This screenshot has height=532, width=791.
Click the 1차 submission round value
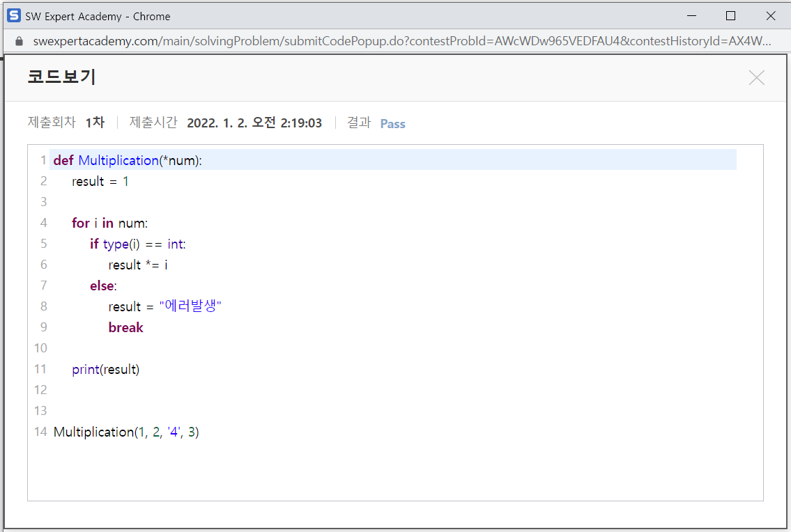pyautogui.click(x=95, y=123)
